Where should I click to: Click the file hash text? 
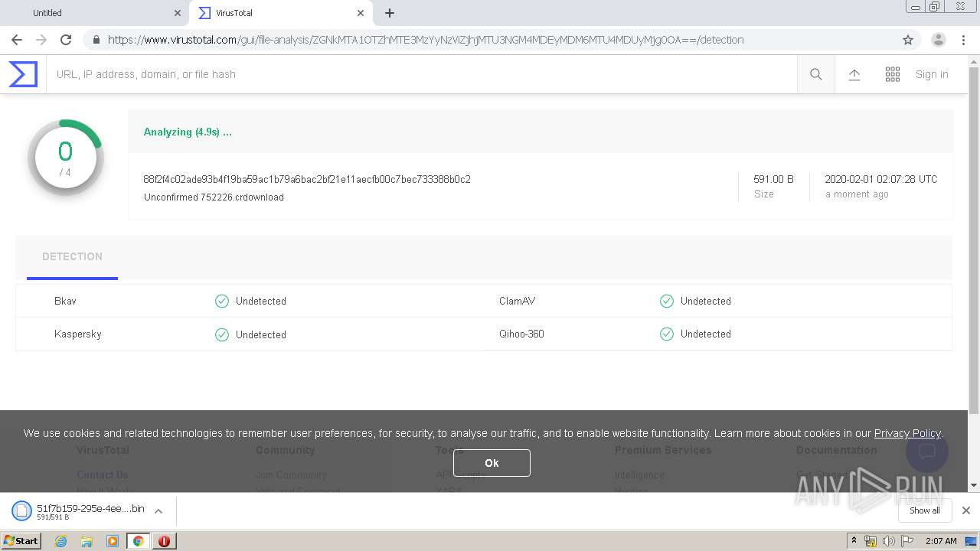tap(307, 179)
